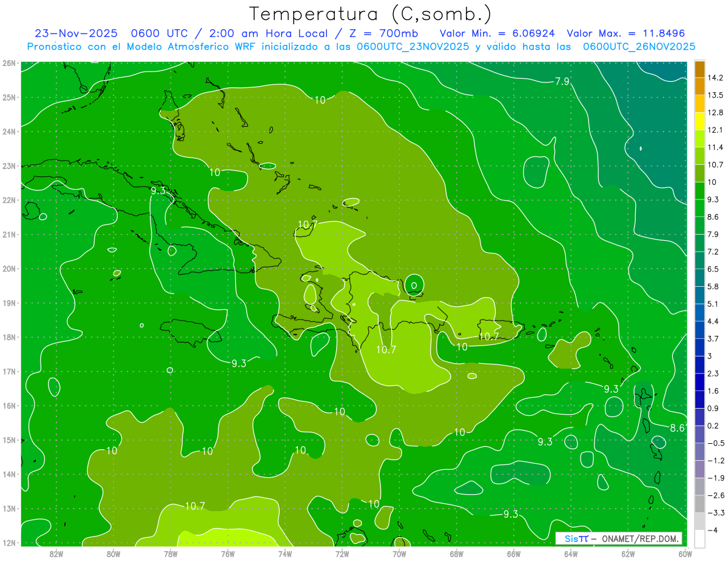Click the 78W longitude axis label

click(170, 554)
